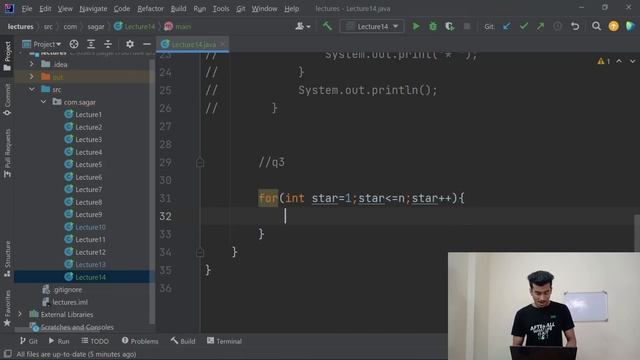Commit changes with Git green checkmark

tap(524, 27)
